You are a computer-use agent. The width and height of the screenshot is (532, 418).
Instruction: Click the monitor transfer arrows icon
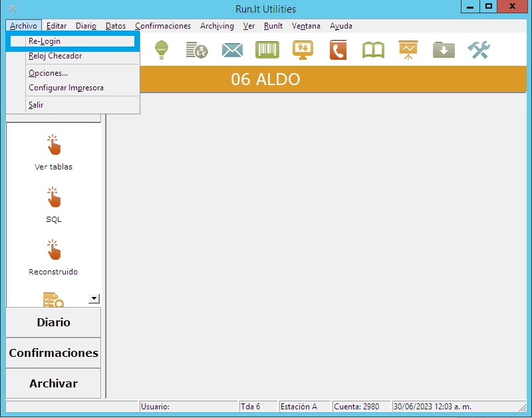click(303, 50)
